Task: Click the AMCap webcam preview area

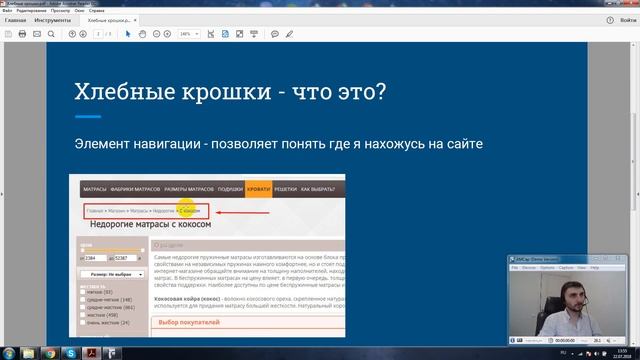Action: point(567,304)
